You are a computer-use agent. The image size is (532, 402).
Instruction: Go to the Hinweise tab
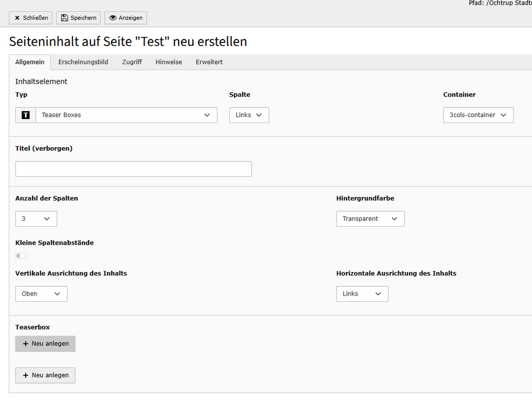[169, 62]
